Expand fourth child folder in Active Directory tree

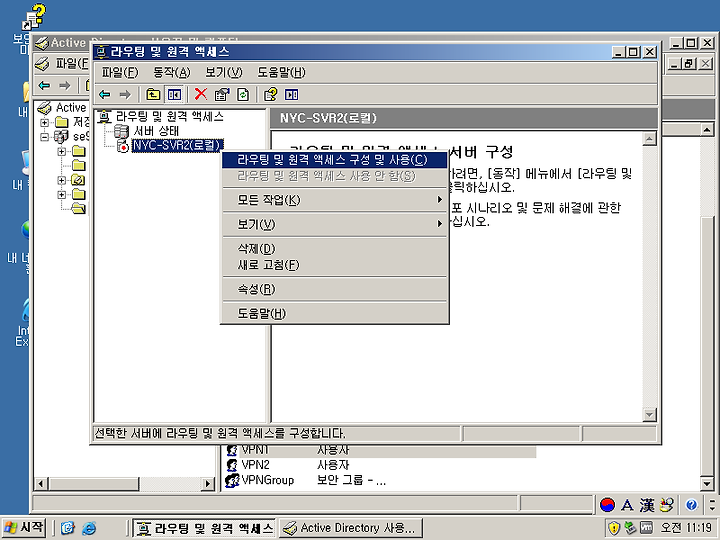62,195
